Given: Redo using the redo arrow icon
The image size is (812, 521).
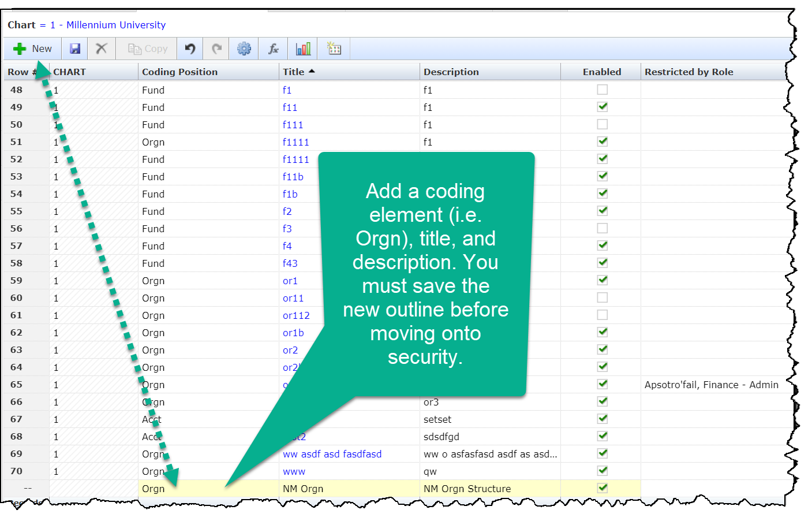Looking at the screenshot, I should pyautogui.click(x=216, y=49).
